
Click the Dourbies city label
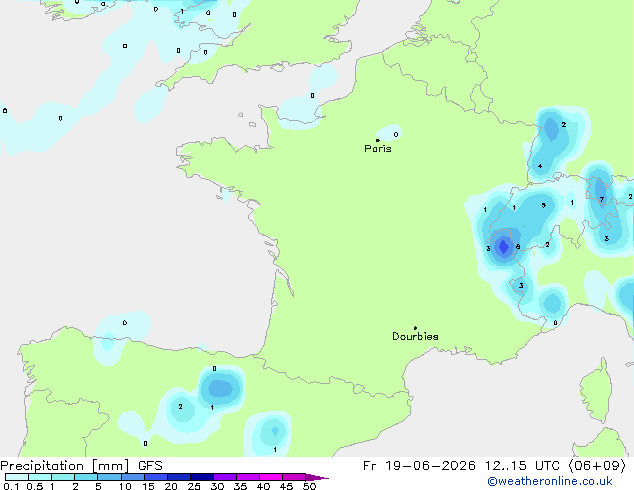pyautogui.click(x=415, y=336)
